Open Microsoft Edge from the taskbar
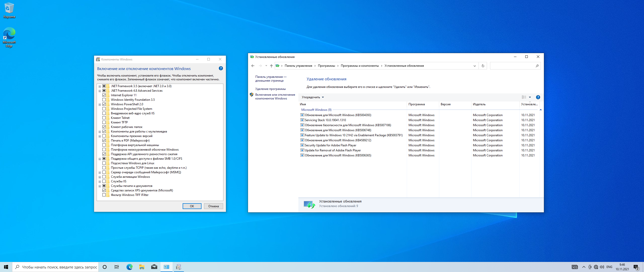 pos(129,267)
